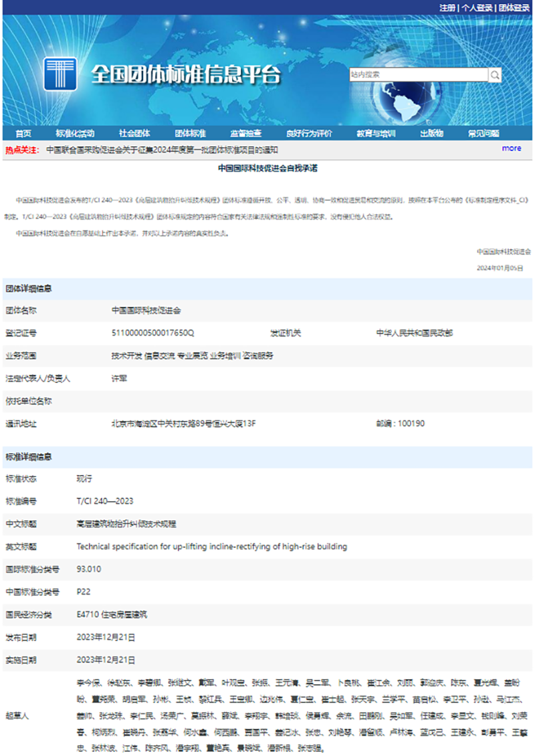Go to 首页 in the navigation bar

[23, 134]
